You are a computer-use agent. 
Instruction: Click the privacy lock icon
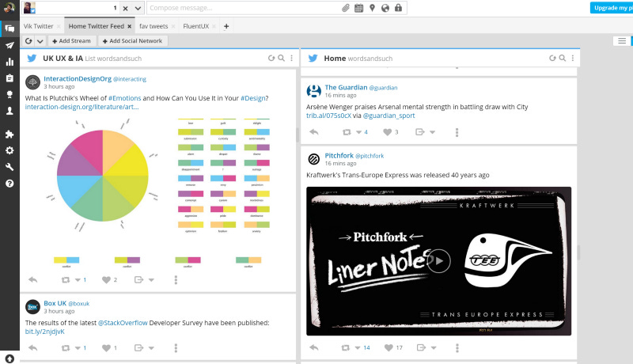tap(398, 8)
